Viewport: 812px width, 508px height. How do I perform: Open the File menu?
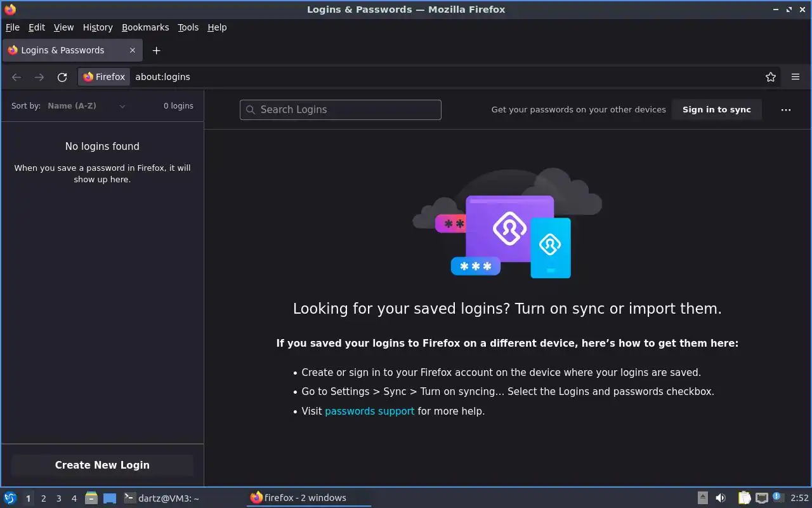[13, 27]
